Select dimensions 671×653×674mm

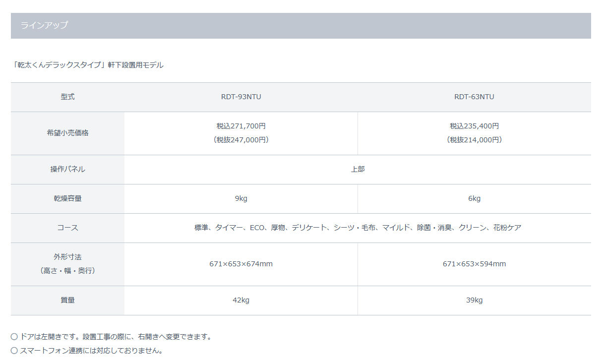241,264
